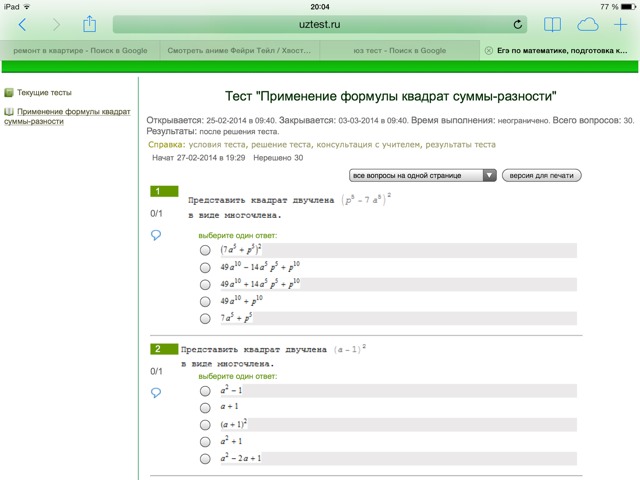Select answer a² − 2a + 1
640x480 pixels.
coord(205,459)
